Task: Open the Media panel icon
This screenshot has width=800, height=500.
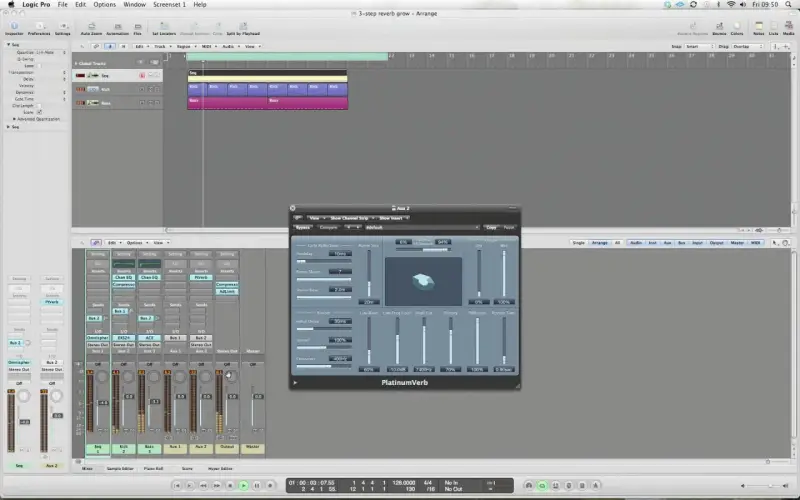Action: tap(788, 29)
